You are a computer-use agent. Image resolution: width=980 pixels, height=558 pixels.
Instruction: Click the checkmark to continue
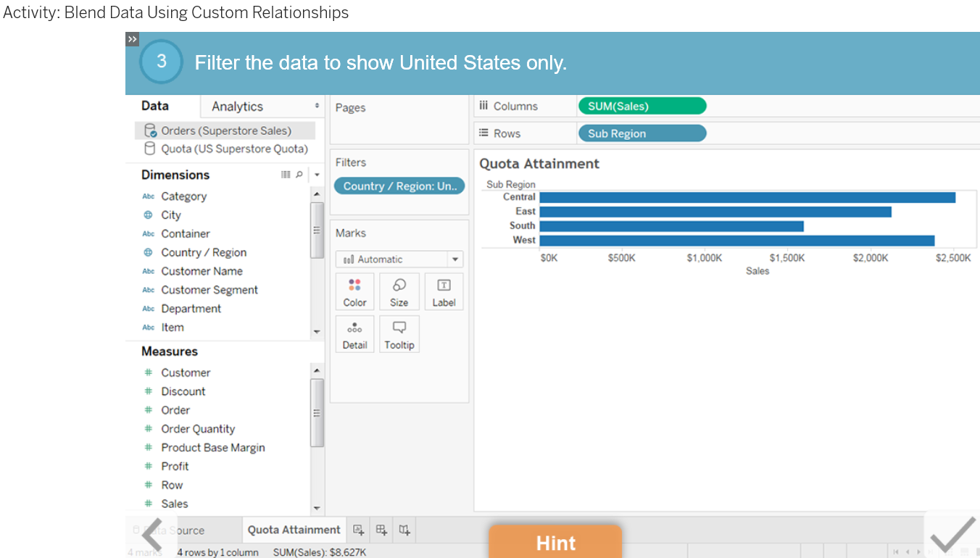[x=952, y=535]
